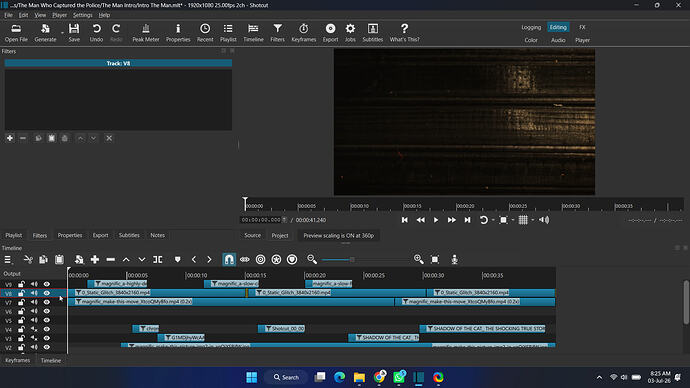Viewport: 690px width, 388px height.
Task: Append clip to the timeline track
Action: pyautogui.click(x=95, y=260)
